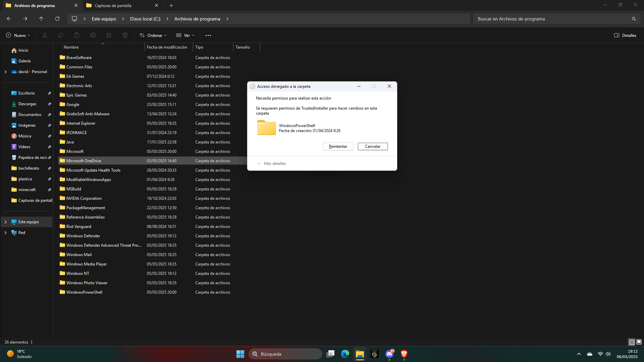This screenshot has height=362, width=644.
Task: Go up one folder level
Action: [41, 19]
